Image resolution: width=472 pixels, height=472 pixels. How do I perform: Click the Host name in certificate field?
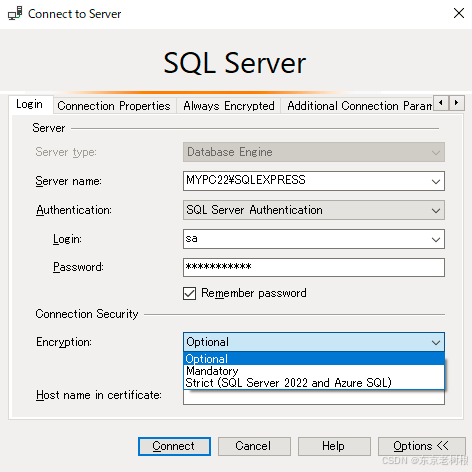[x=314, y=397]
